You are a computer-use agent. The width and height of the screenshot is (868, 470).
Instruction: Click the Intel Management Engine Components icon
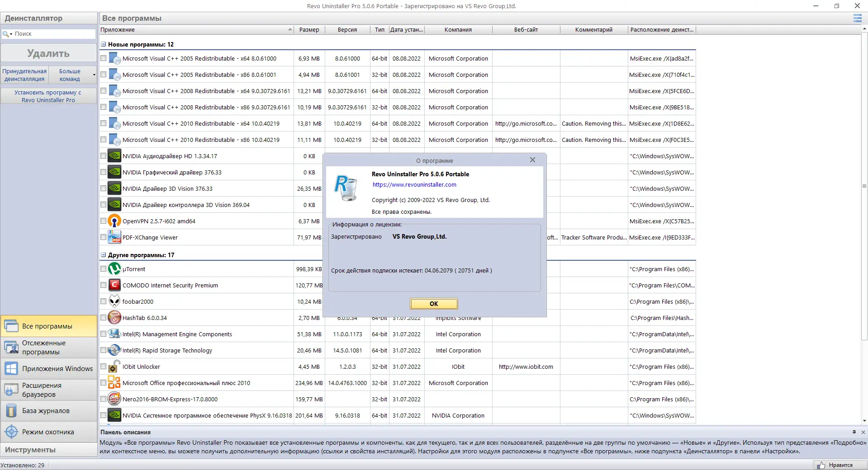(x=114, y=334)
